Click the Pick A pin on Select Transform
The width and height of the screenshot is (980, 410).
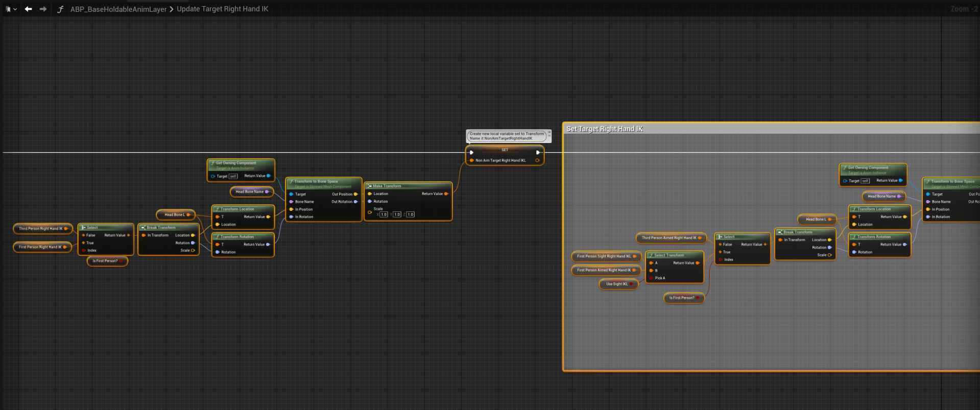(x=651, y=278)
